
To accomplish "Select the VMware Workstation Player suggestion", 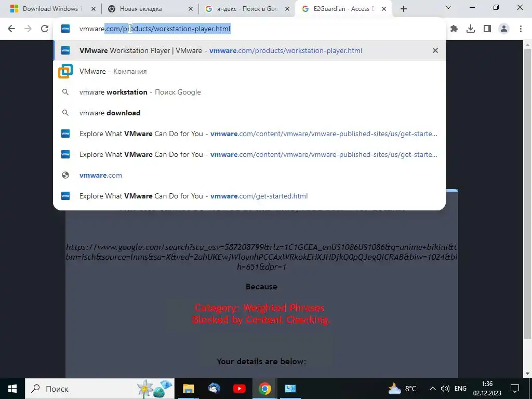I will pyautogui.click(x=249, y=50).
